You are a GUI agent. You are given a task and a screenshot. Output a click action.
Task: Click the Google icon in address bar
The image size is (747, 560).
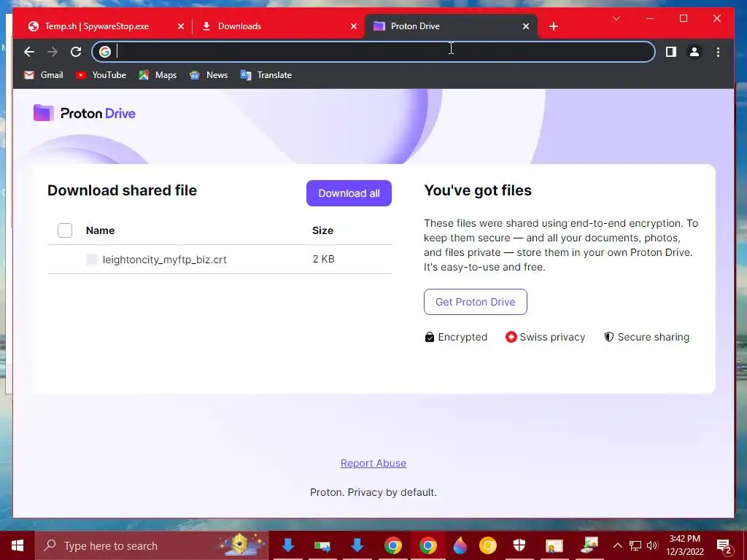pyautogui.click(x=105, y=52)
